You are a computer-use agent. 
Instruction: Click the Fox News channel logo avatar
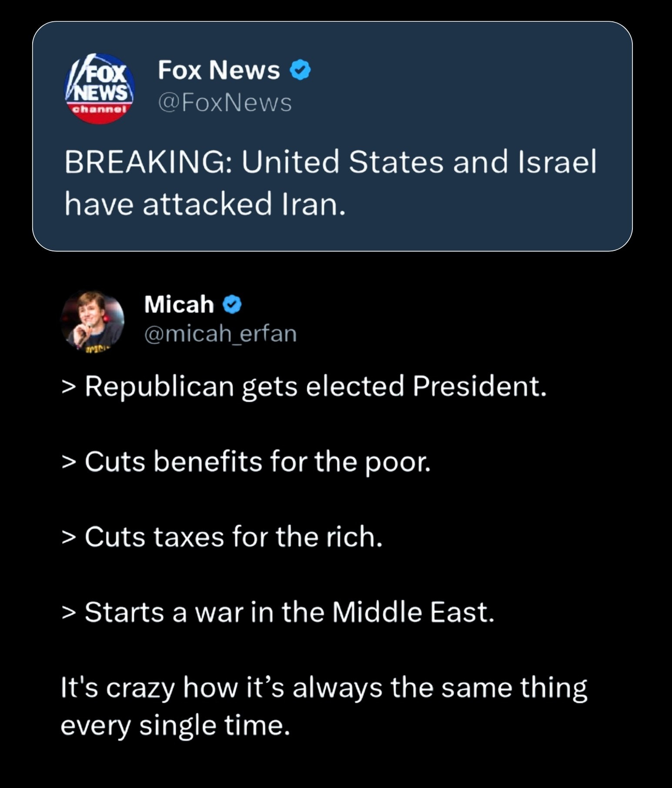tap(100, 89)
